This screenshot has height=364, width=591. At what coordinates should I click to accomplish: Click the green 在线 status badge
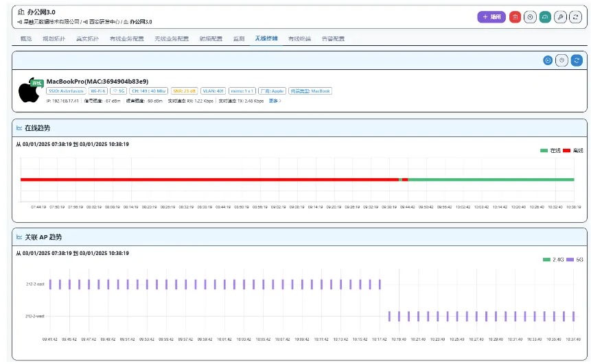[36, 83]
